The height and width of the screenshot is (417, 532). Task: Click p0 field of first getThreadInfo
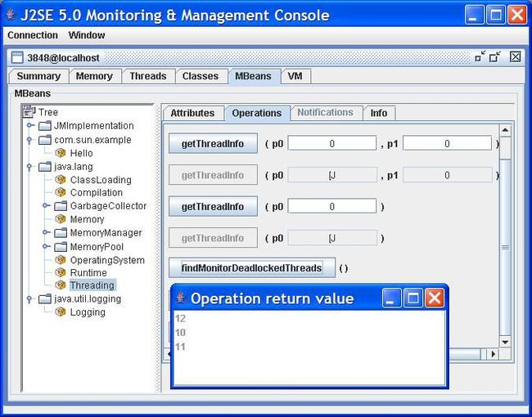click(x=332, y=143)
